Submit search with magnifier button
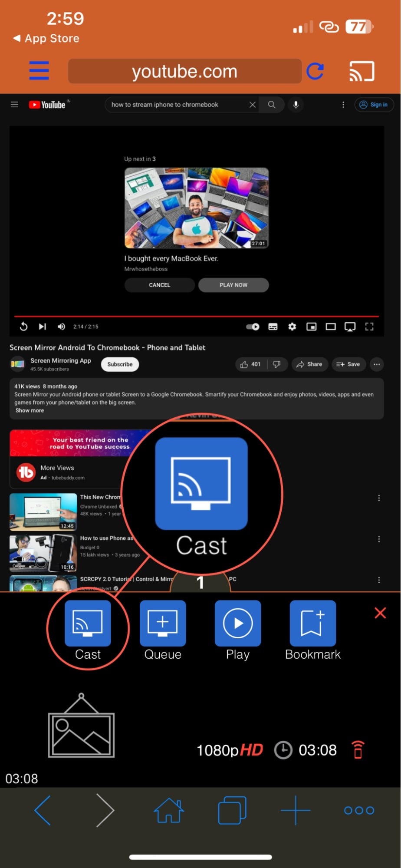 coord(272,105)
